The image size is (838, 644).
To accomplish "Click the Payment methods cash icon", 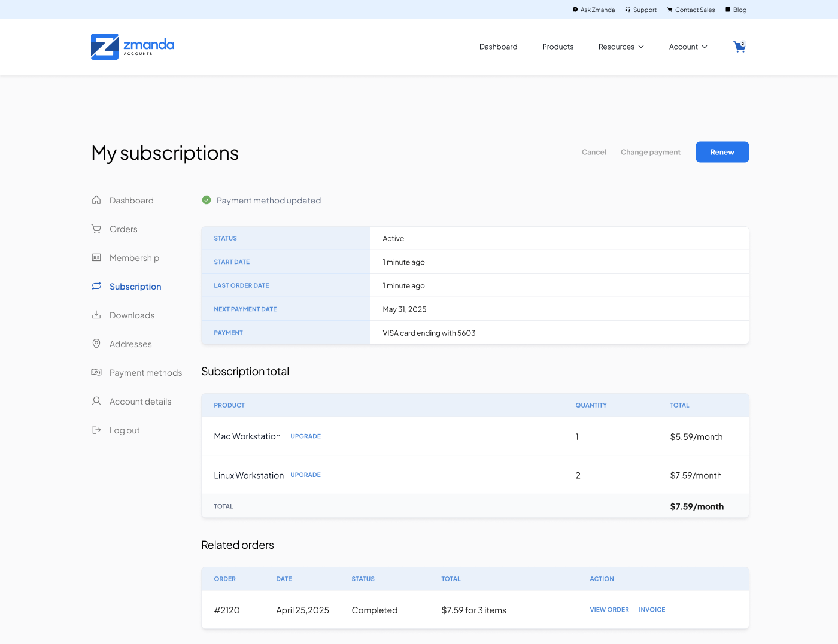I will 96,372.
